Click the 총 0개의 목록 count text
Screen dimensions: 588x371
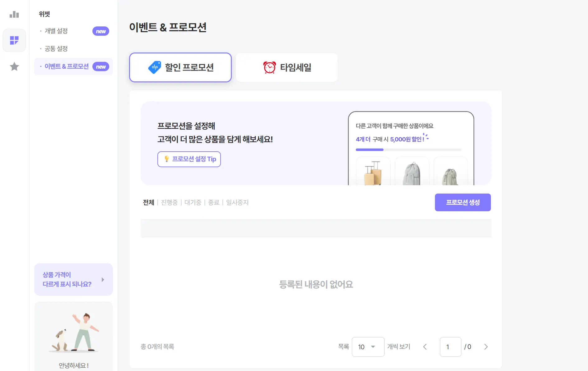point(157,347)
